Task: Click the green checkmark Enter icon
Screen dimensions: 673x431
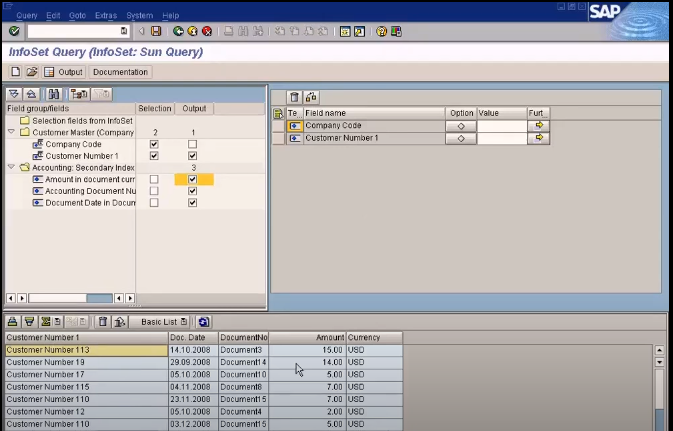Action: click(14, 31)
